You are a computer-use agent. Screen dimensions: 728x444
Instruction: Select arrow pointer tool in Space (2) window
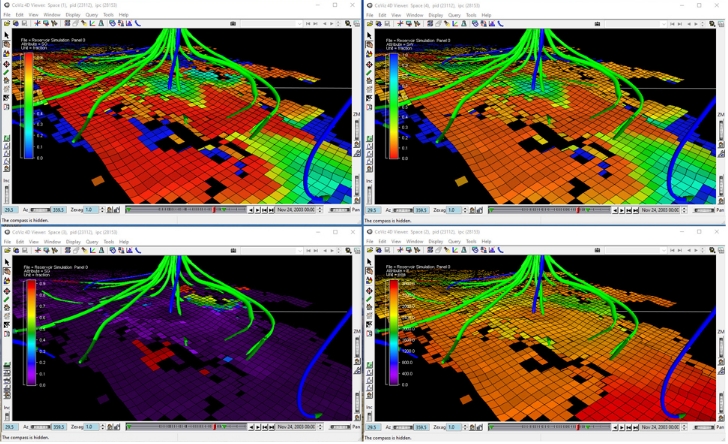coord(370,262)
